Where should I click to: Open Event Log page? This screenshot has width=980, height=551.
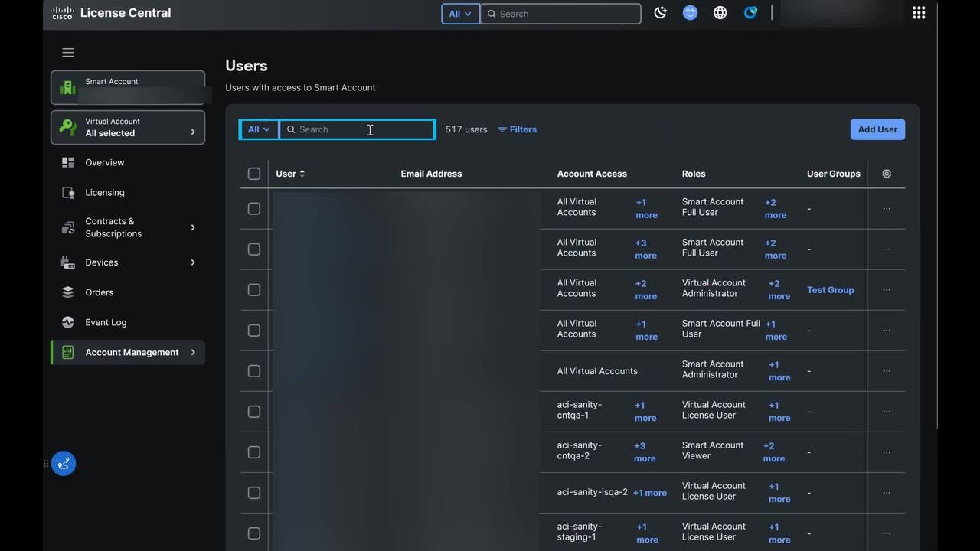point(106,322)
